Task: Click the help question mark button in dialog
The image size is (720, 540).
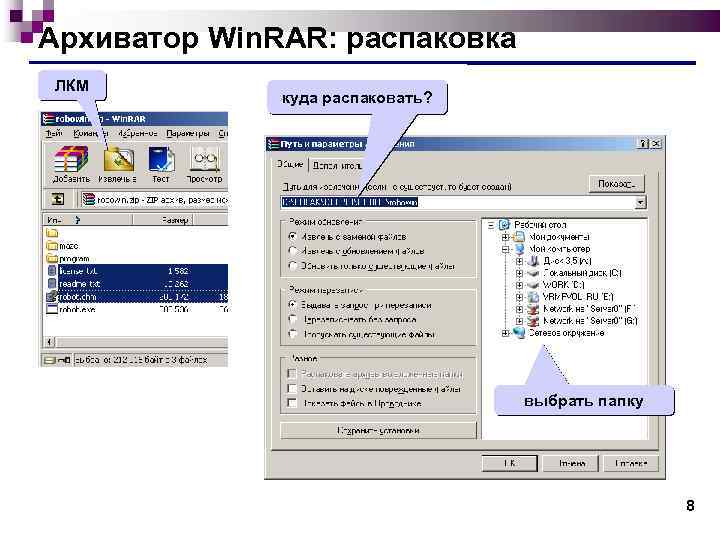Action: (644, 144)
